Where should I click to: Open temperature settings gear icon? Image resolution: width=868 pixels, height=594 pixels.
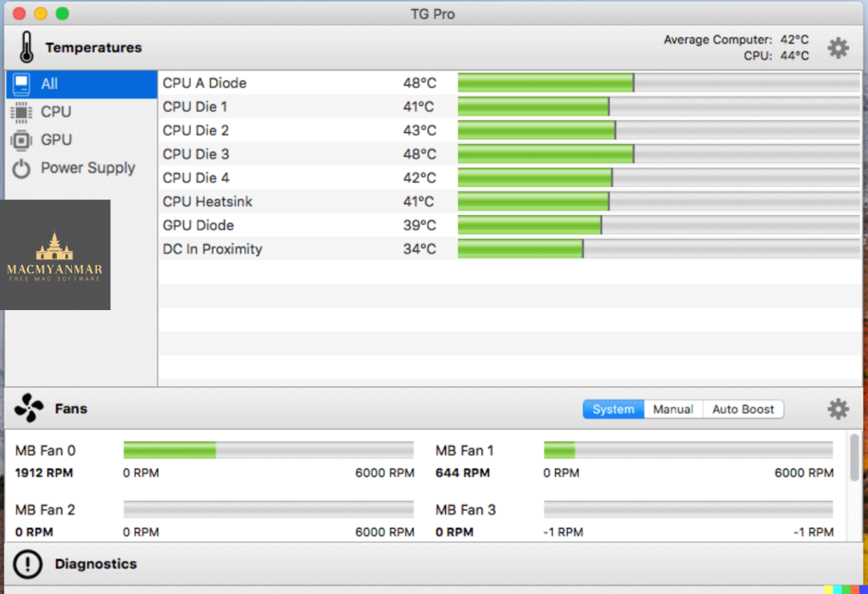pyautogui.click(x=837, y=48)
